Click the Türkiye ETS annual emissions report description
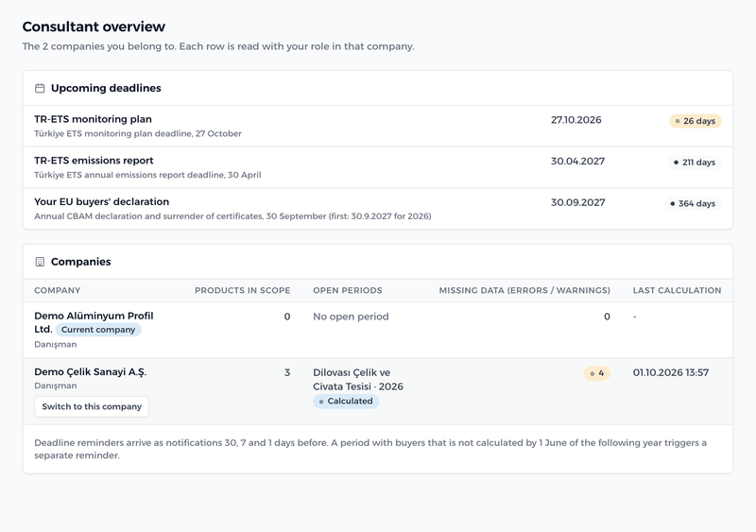 coord(147,175)
